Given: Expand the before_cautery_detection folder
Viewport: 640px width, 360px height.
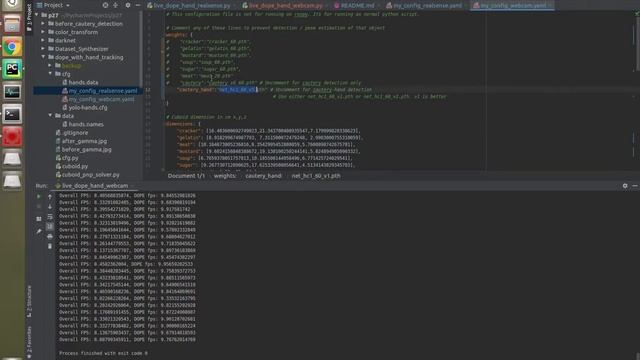Looking at the screenshot, I should 43,24.
